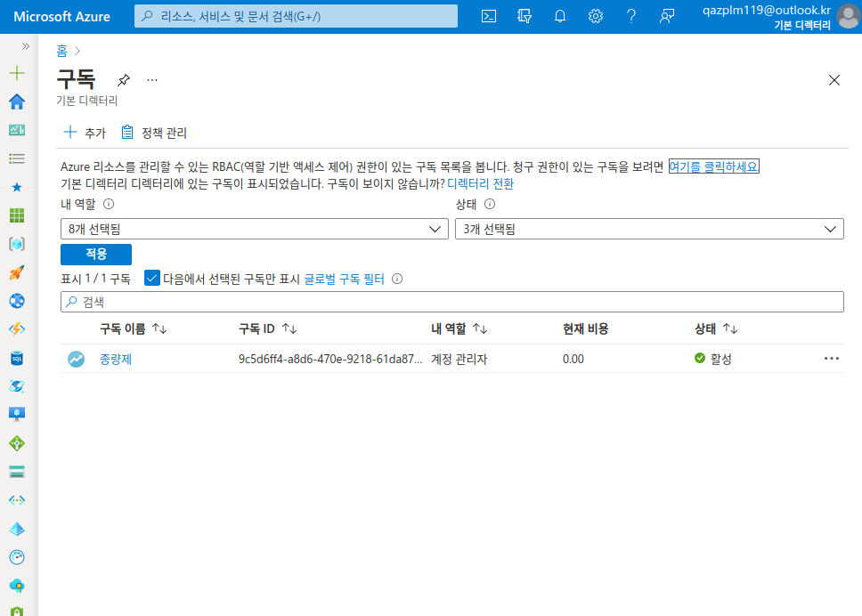The width and height of the screenshot is (862, 616).
Task: Show info for 상태 filter
Action: 490,205
